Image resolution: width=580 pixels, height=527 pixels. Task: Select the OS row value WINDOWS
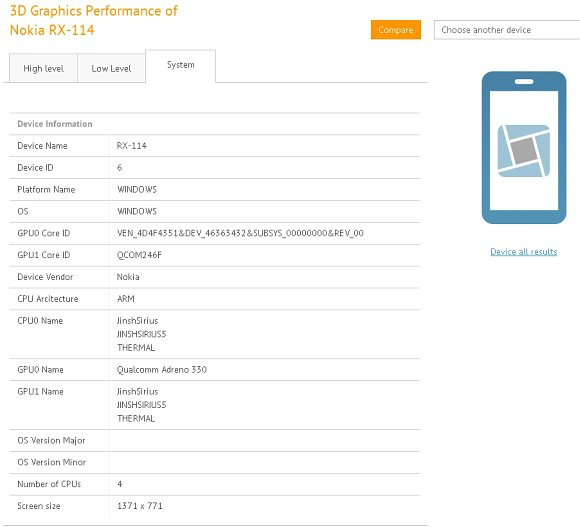[137, 211]
